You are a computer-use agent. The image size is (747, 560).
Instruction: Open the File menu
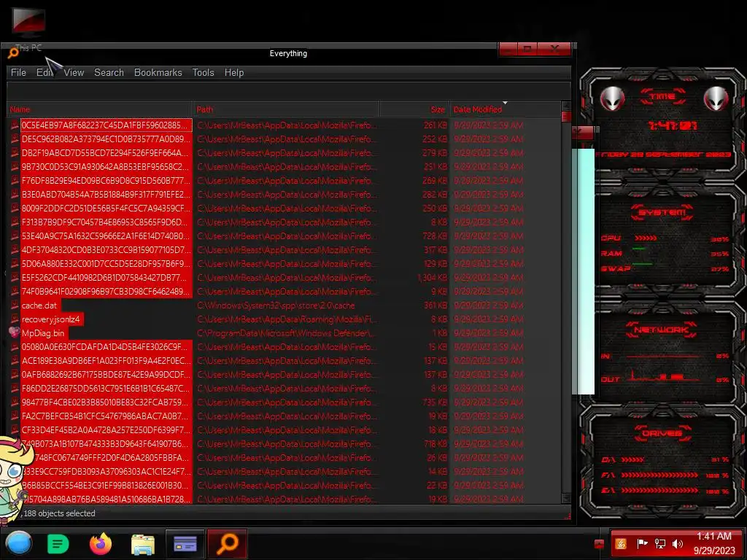pos(18,72)
